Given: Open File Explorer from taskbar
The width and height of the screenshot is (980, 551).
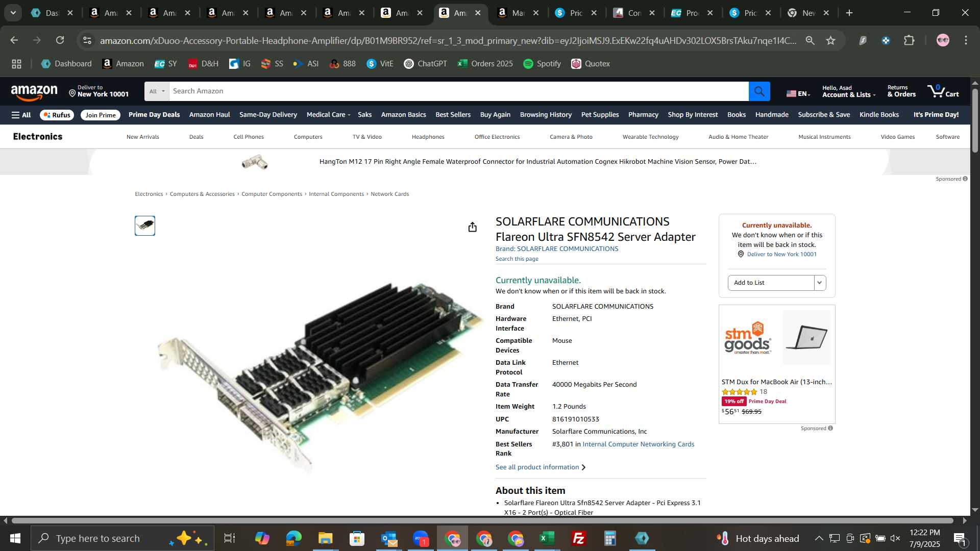Looking at the screenshot, I should (325, 538).
